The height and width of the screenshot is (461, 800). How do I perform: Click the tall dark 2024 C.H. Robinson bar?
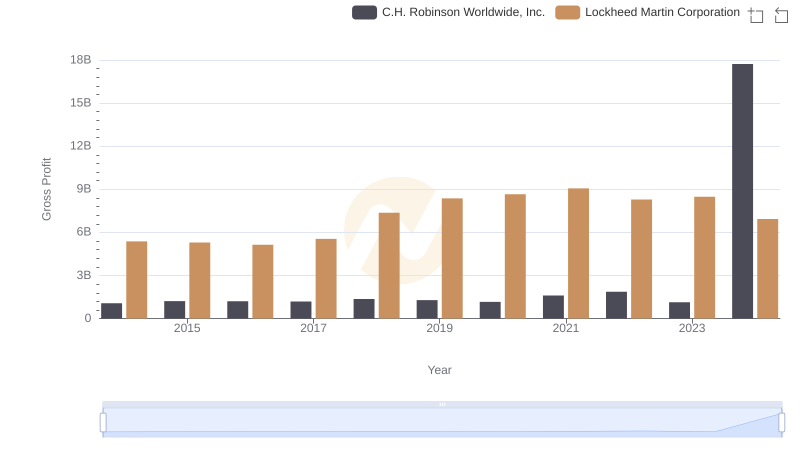[x=742, y=191]
